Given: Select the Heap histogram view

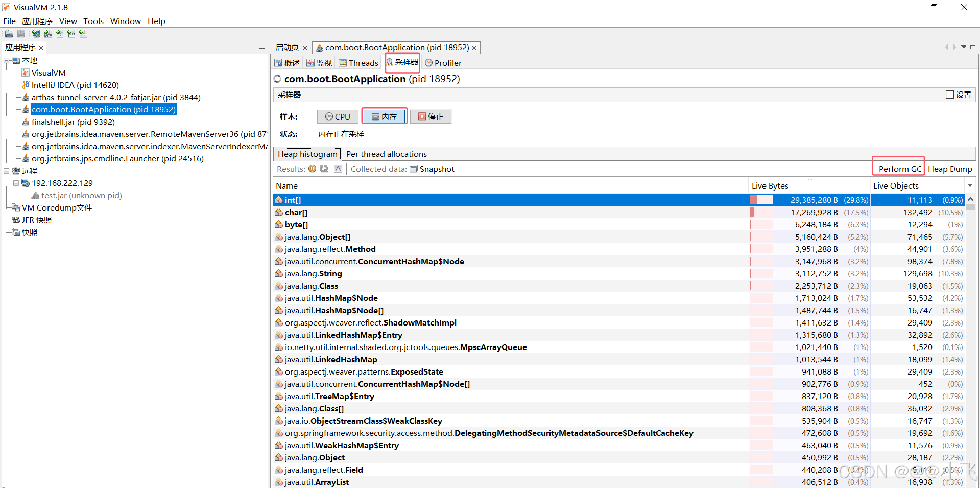Looking at the screenshot, I should 307,154.
